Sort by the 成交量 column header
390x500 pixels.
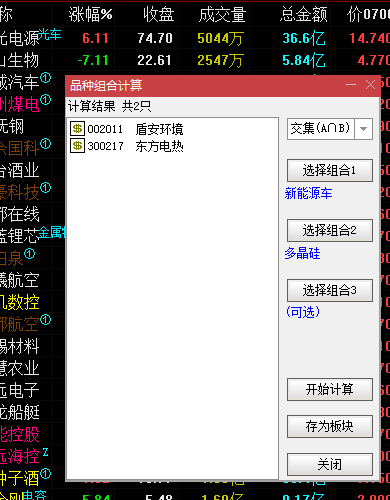[222, 14]
